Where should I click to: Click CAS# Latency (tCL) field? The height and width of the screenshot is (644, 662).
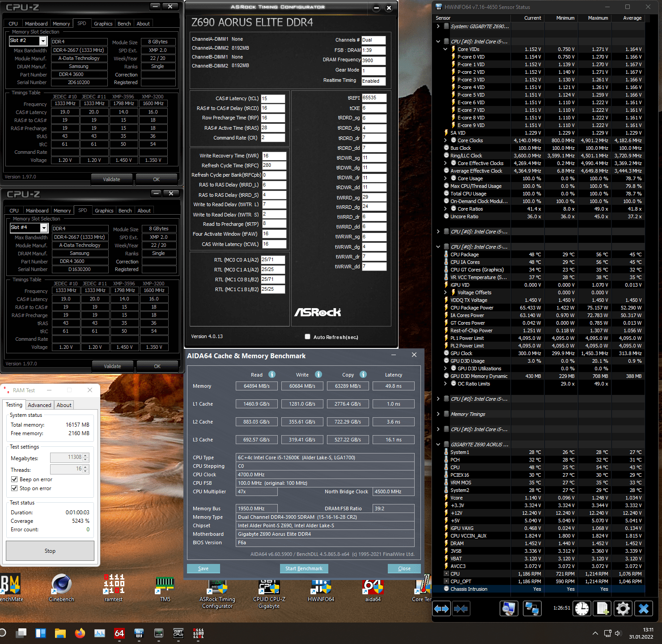[x=273, y=98]
